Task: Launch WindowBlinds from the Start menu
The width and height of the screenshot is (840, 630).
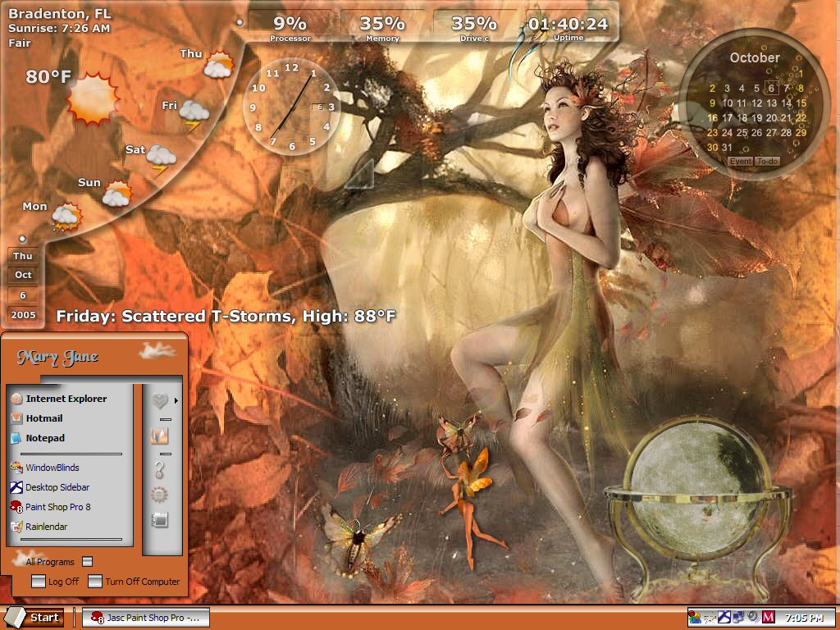Action: [x=45, y=468]
